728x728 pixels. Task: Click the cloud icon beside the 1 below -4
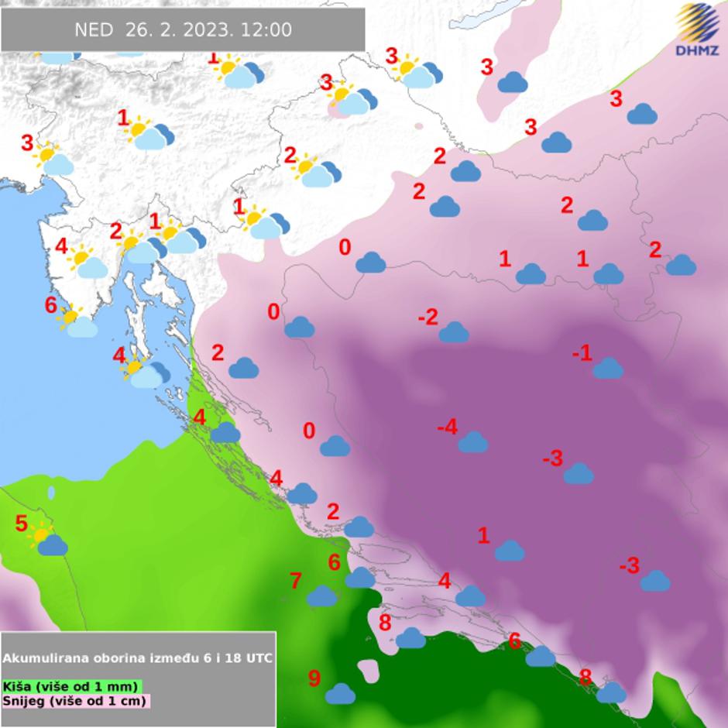coord(510,551)
